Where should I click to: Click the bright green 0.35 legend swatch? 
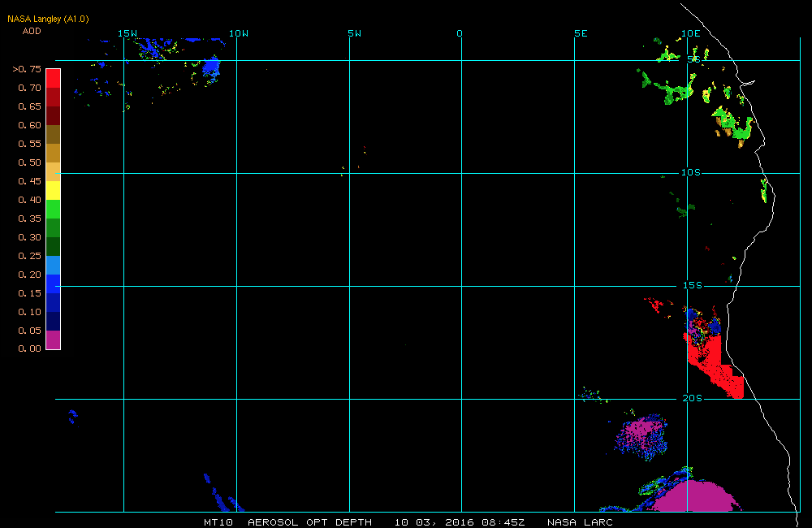tap(54, 209)
